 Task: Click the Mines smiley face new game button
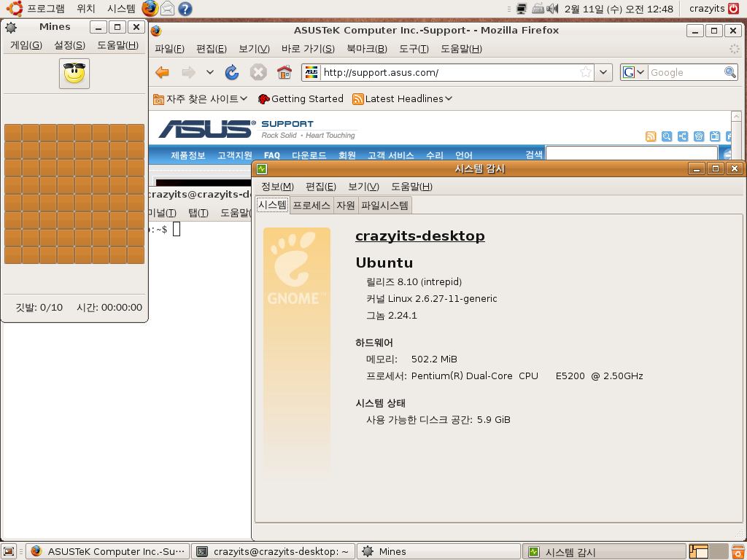point(74,74)
